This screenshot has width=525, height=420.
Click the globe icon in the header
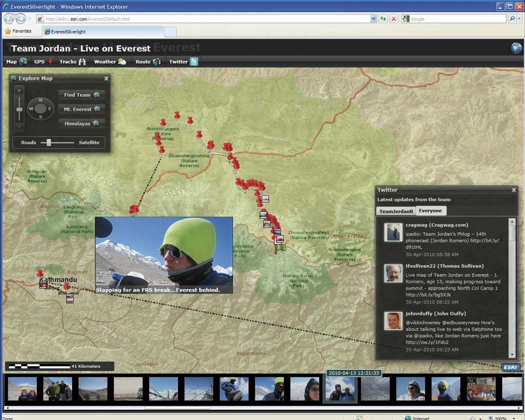pyautogui.click(x=516, y=48)
